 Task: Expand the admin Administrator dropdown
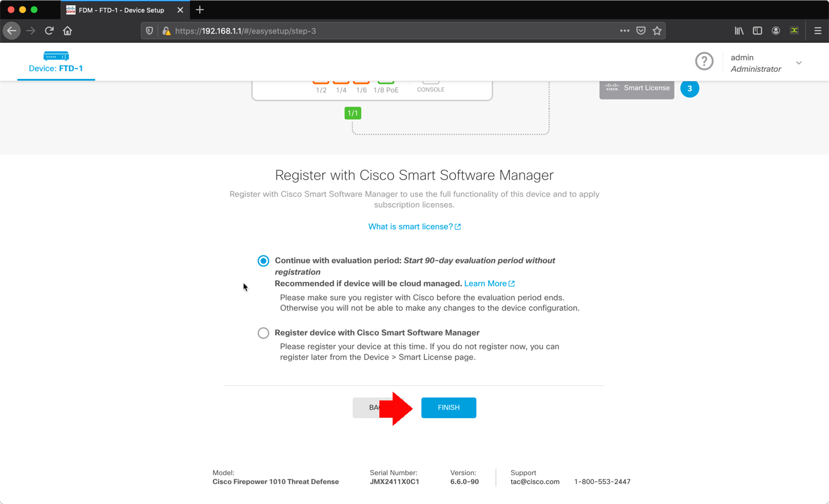click(798, 62)
